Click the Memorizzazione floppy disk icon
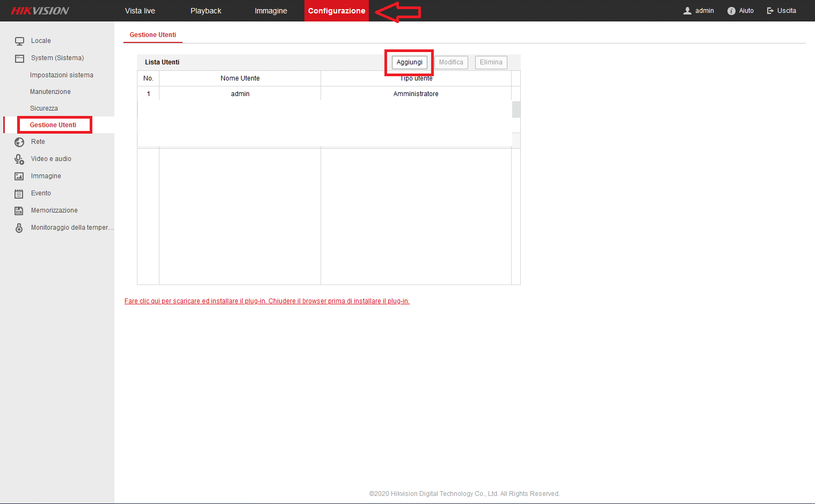 coord(19,210)
